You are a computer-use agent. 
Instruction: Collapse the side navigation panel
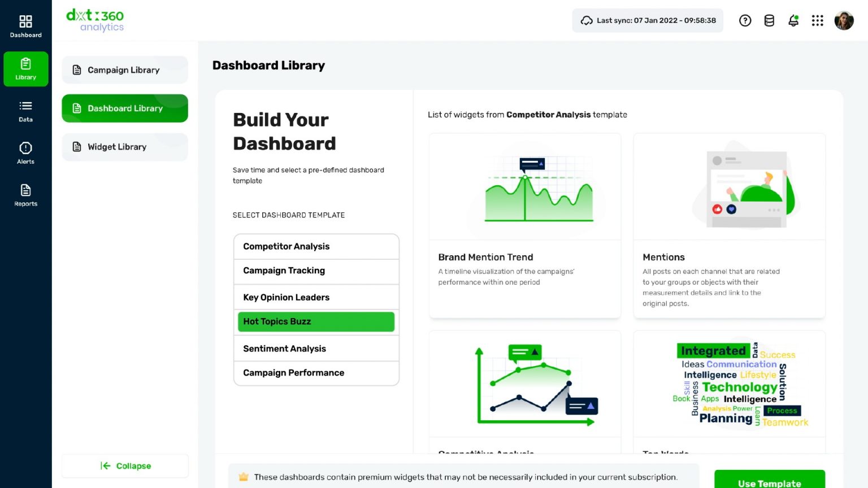tap(125, 466)
